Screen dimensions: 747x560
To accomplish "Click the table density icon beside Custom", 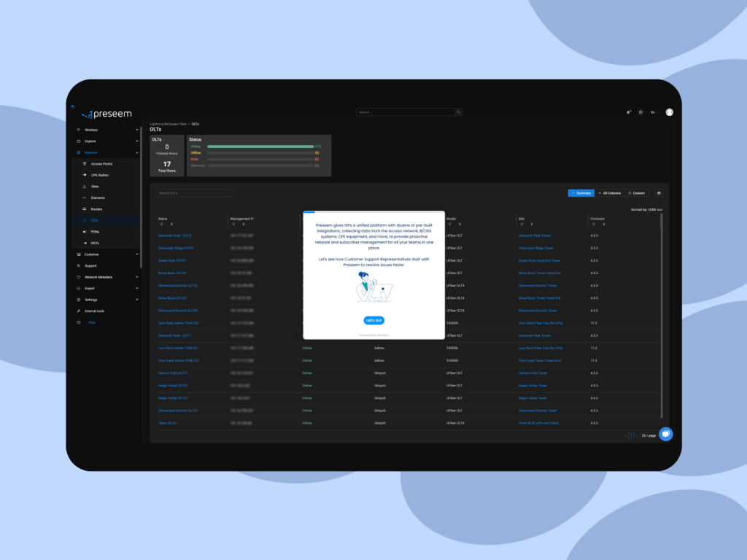I will point(659,193).
